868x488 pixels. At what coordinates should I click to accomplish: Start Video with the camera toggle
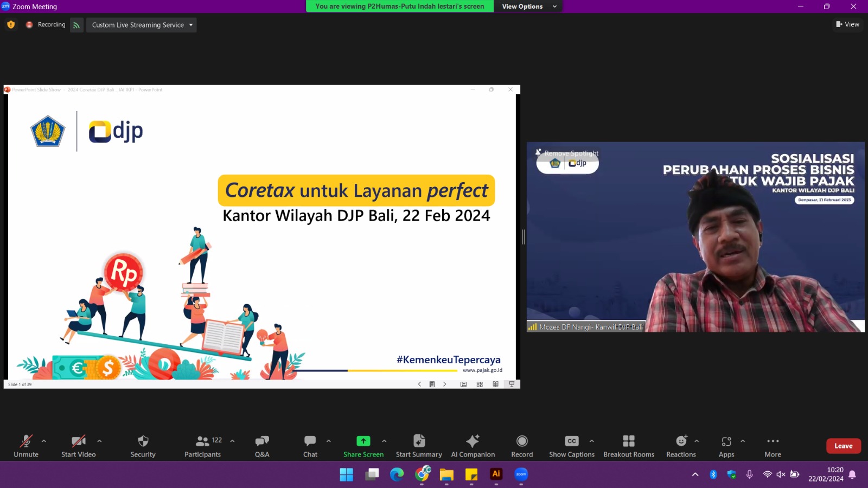point(79,446)
